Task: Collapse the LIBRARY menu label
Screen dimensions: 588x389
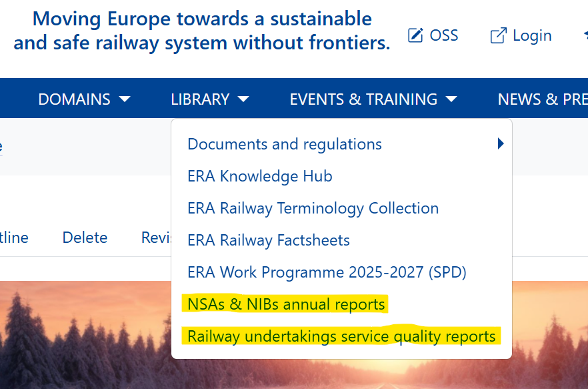Action: [200, 99]
